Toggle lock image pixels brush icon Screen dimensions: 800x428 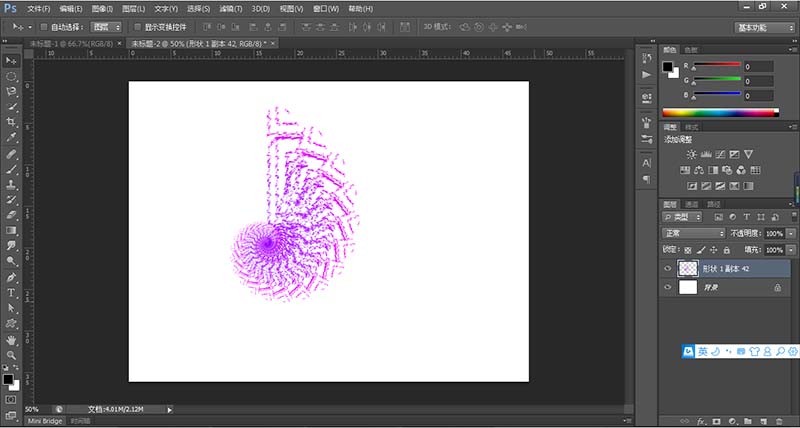(x=701, y=250)
